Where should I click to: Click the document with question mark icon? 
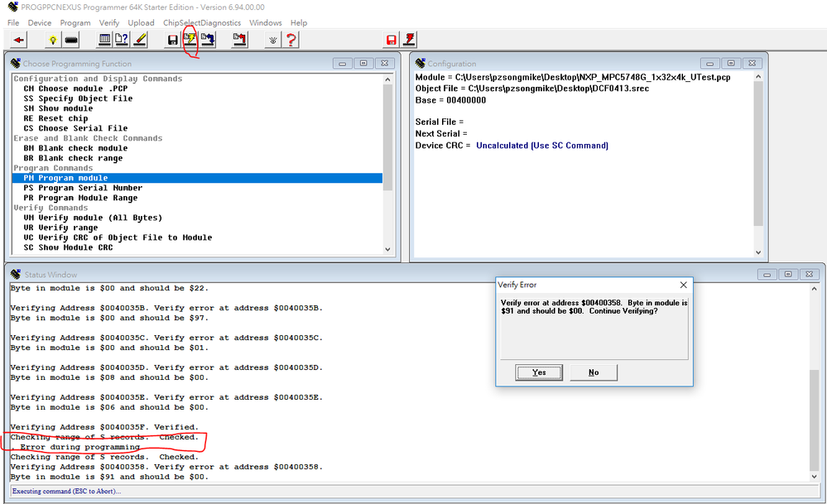tap(122, 40)
